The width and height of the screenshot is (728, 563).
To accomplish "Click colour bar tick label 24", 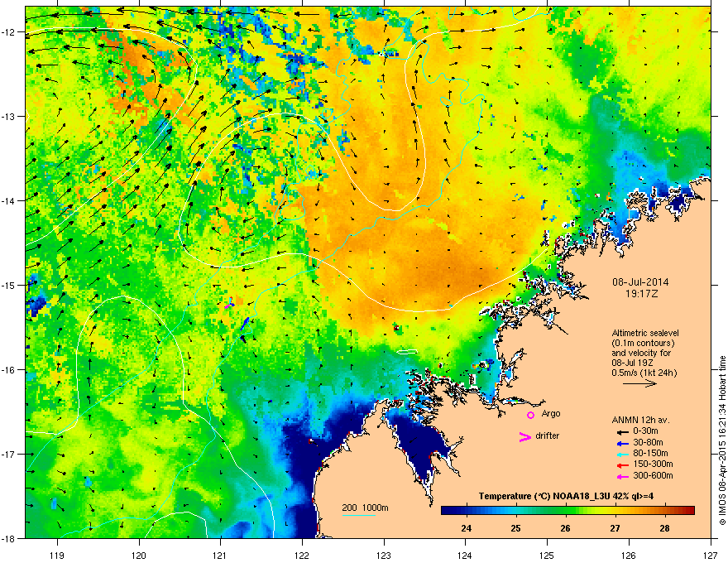I will pyautogui.click(x=466, y=528).
